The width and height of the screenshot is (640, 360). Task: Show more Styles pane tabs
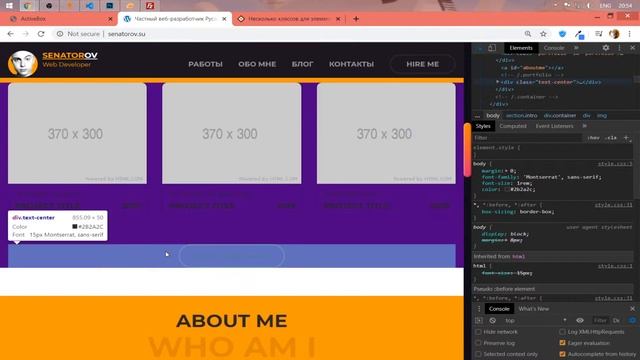click(x=584, y=126)
